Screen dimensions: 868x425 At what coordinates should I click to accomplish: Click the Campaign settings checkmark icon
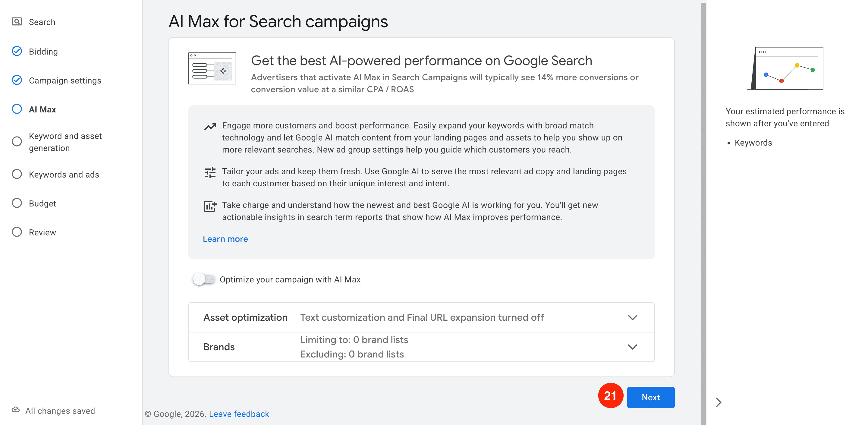pyautogui.click(x=17, y=80)
